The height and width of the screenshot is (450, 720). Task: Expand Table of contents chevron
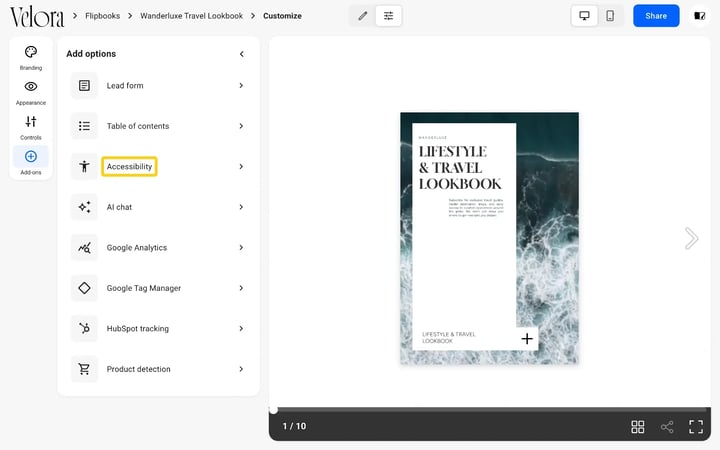pos(241,126)
